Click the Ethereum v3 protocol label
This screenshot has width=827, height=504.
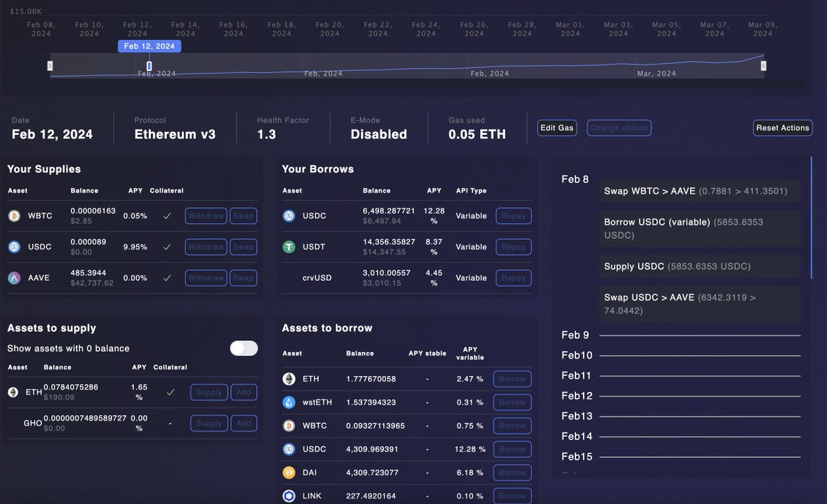175,134
